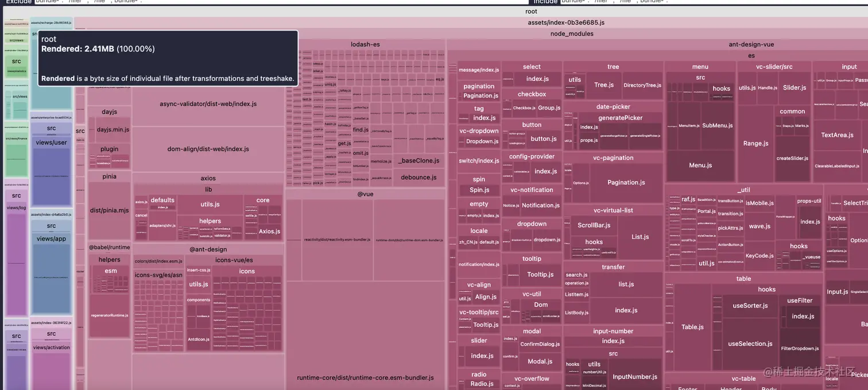The height and width of the screenshot is (390, 868).
Task: Click the regeneratorRuntime.js block
Action: coord(109,315)
